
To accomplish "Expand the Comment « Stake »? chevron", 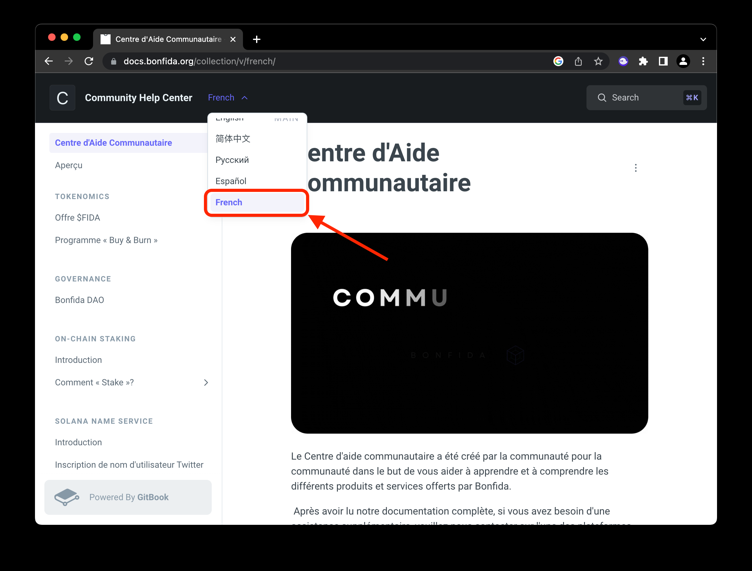I will (x=206, y=383).
